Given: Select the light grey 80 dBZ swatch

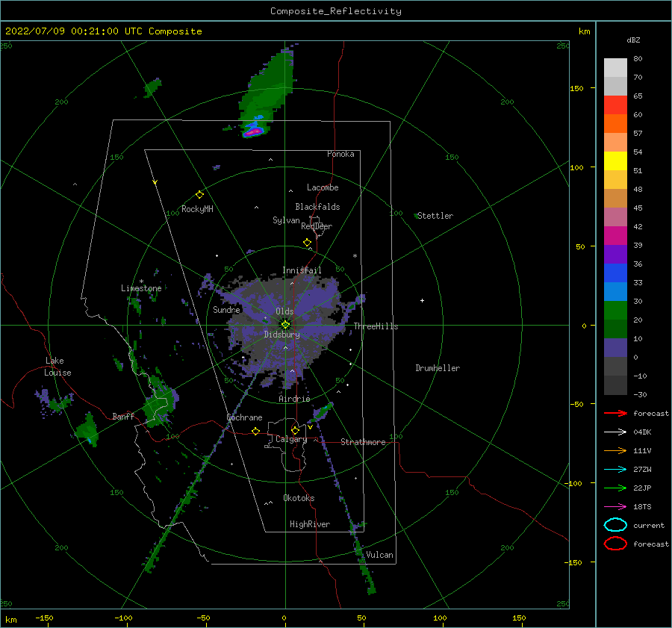Looking at the screenshot, I should 615,68.
